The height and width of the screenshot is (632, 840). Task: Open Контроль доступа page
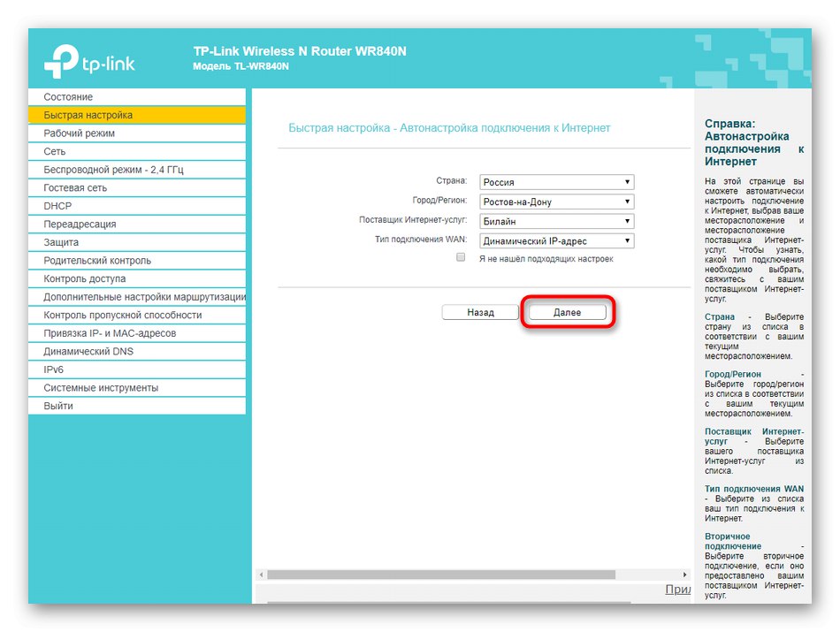tap(137, 279)
